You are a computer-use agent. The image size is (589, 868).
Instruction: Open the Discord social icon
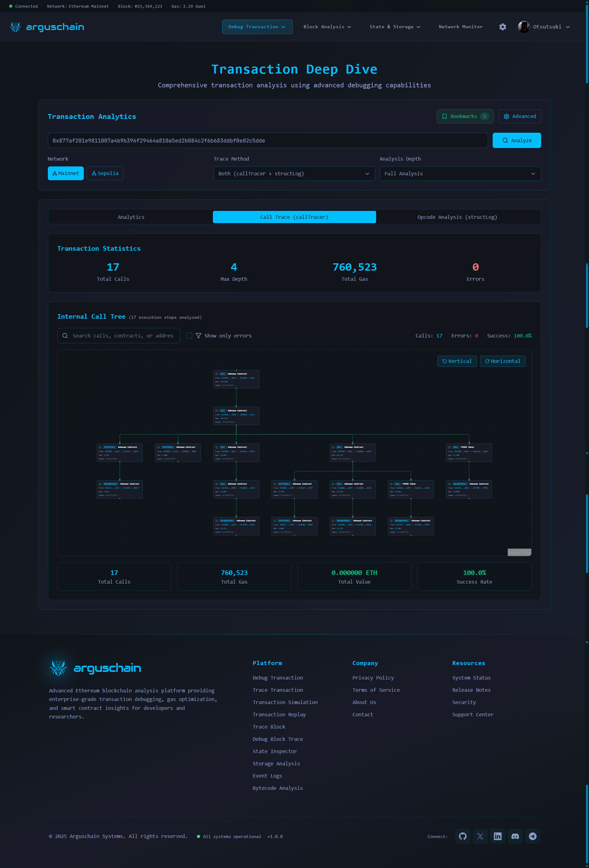(515, 836)
